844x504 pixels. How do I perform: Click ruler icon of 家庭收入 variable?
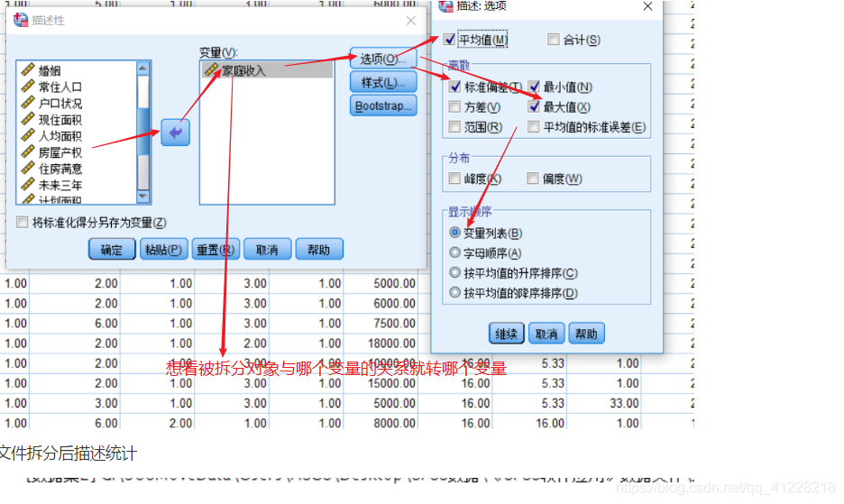pyautogui.click(x=212, y=69)
